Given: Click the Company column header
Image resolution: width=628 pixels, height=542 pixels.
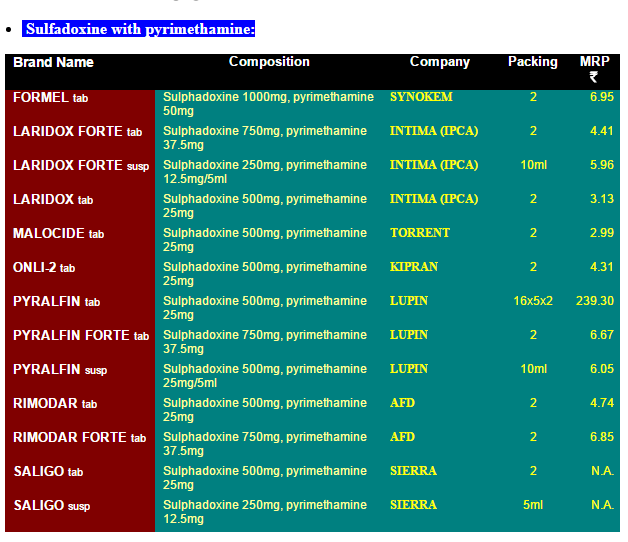Looking at the screenshot, I should pyautogui.click(x=439, y=62).
